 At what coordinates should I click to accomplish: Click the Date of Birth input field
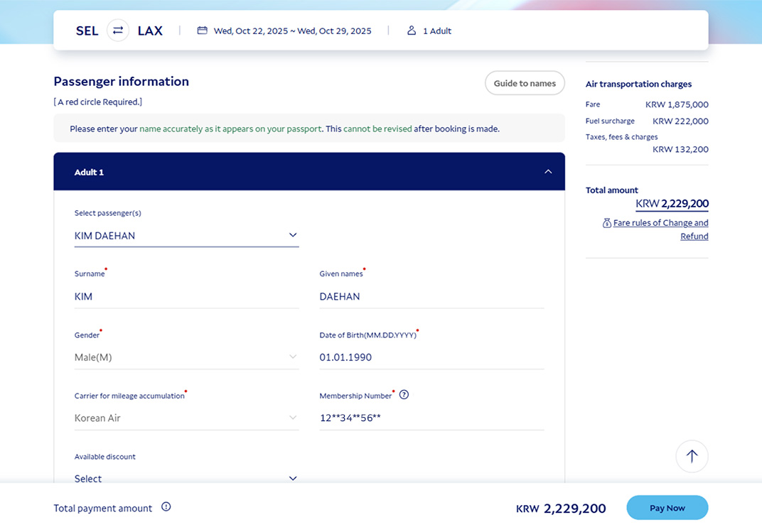[431, 357]
